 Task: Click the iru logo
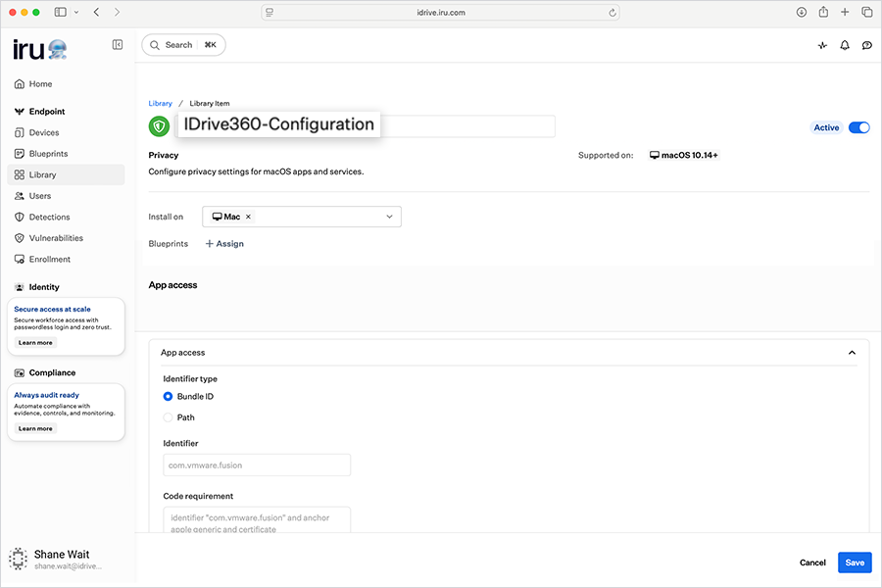(x=40, y=50)
